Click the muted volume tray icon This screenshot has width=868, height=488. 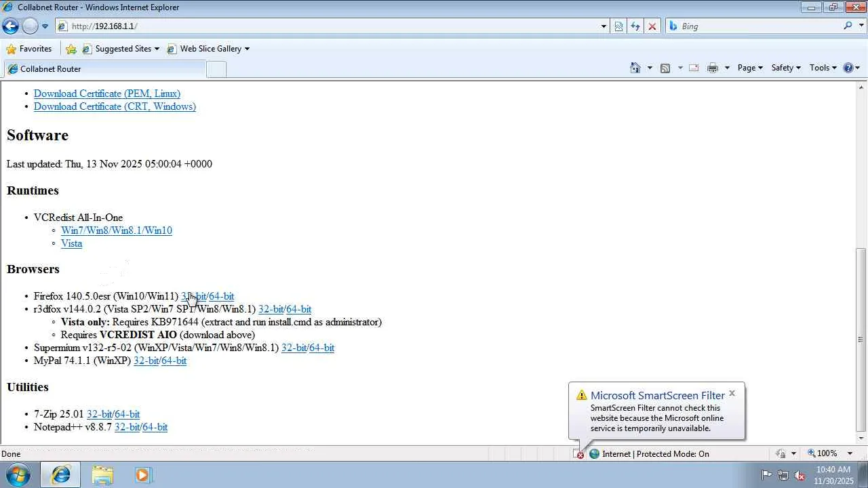pos(800,475)
